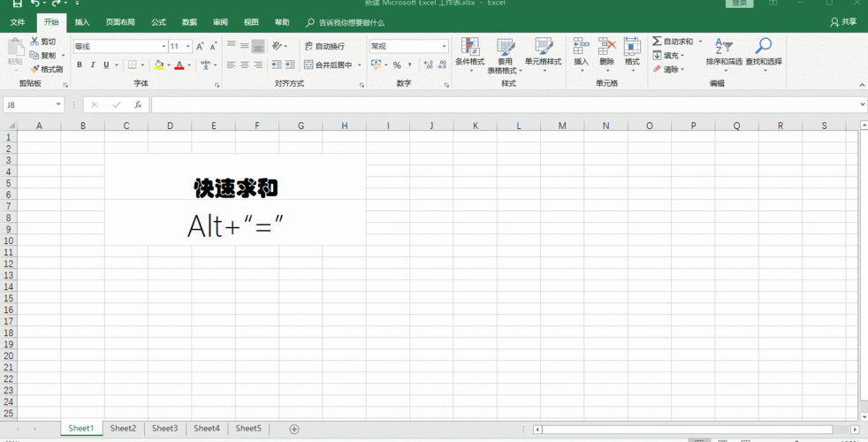This screenshot has width=868, height=442.
Task: Open the Clear (清除) dropdown
Action: tap(669, 69)
